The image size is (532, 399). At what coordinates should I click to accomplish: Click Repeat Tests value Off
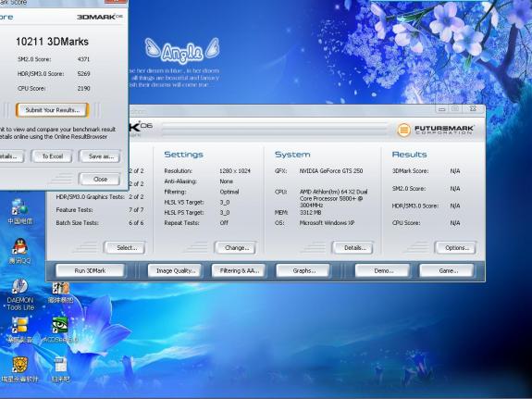pos(224,223)
